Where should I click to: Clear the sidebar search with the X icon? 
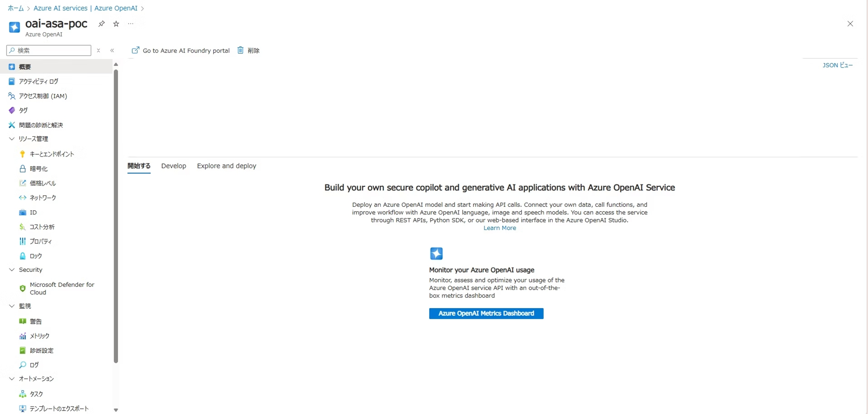[x=99, y=50]
